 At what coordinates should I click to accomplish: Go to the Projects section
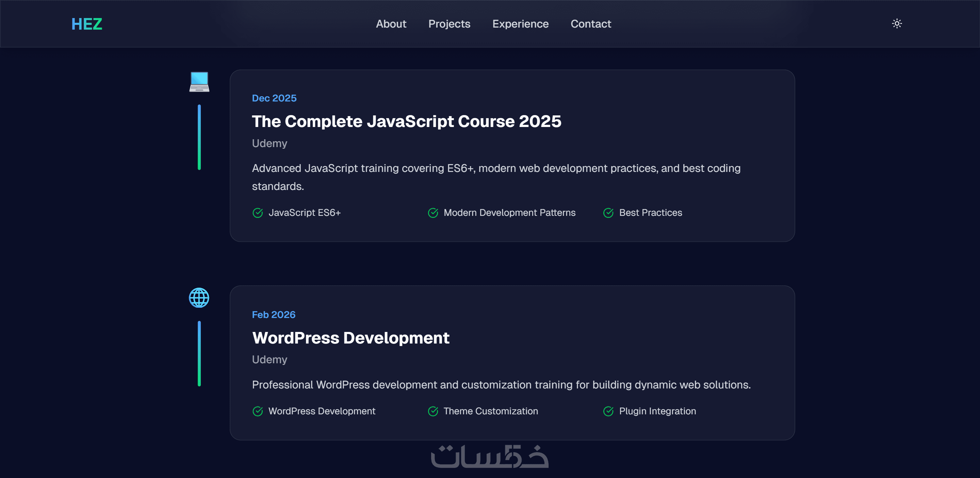[x=449, y=24]
